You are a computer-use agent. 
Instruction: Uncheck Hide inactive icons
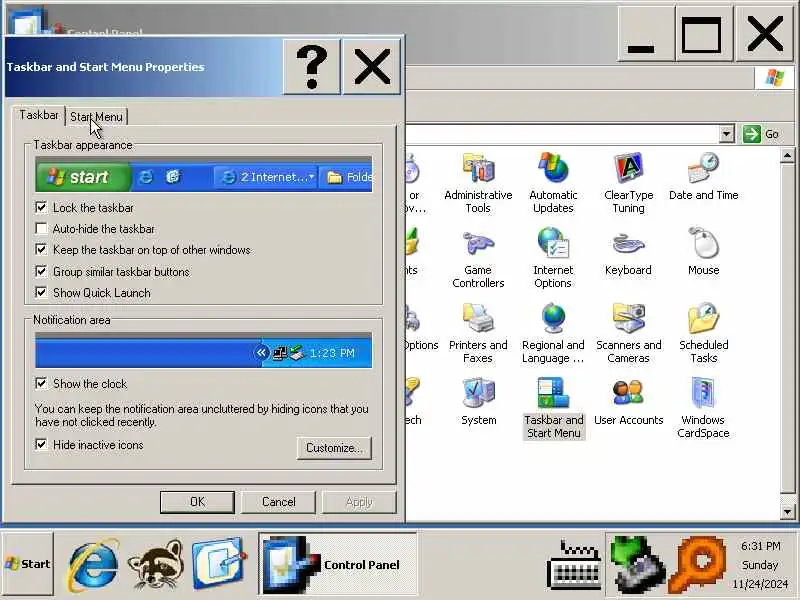[41, 444]
